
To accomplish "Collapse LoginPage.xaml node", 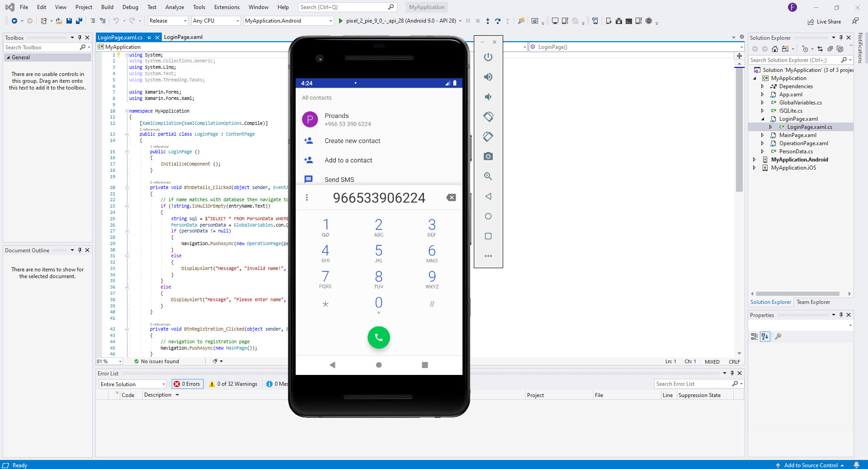I will pyautogui.click(x=762, y=119).
